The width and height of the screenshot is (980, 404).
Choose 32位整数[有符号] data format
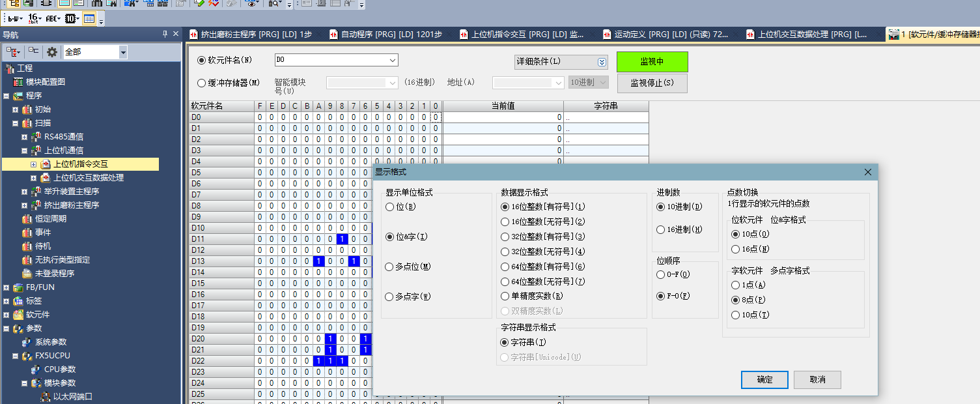(505, 237)
